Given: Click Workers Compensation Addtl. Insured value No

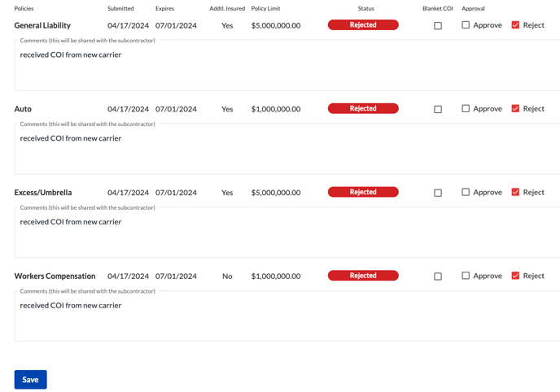Looking at the screenshot, I should 227,276.
